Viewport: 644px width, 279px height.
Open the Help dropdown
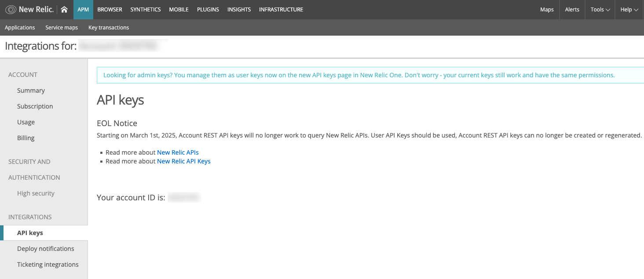pos(629,9)
